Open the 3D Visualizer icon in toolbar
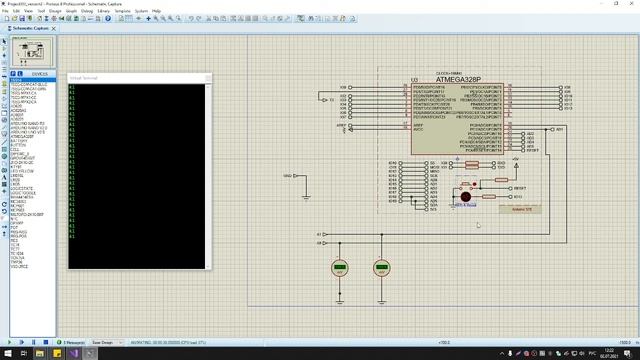This screenshot has height=360, width=640. click(62, 19)
